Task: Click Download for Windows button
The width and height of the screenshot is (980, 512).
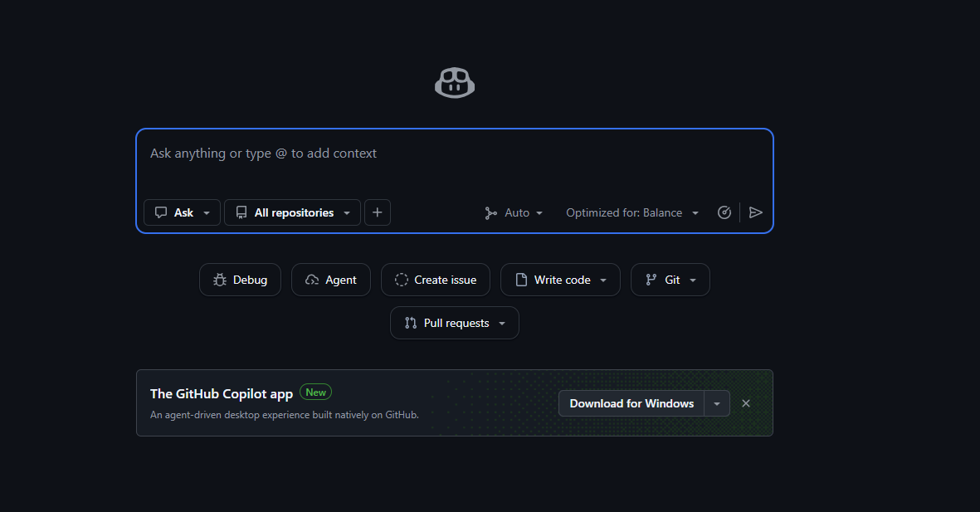Action: pyautogui.click(x=631, y=403)
